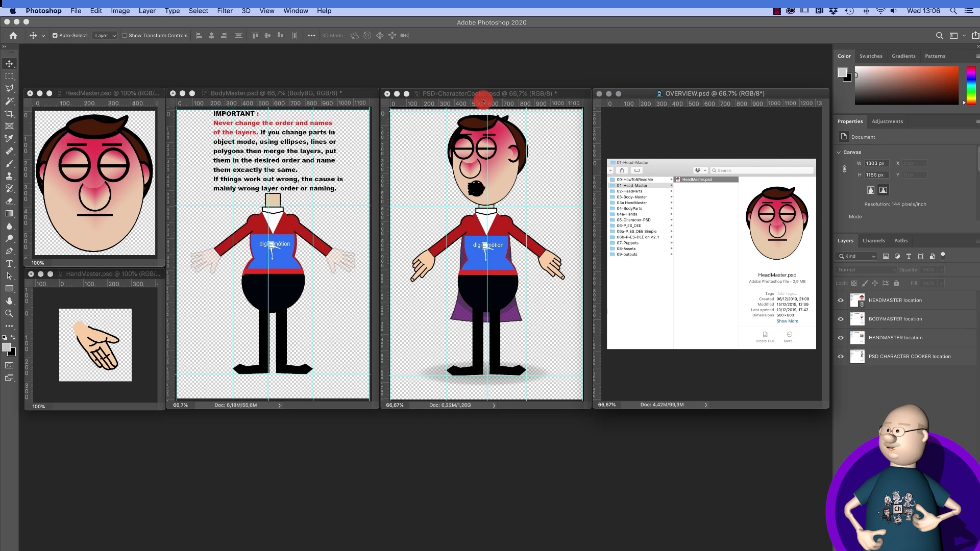980x551 pixels.
Task: Click the hue spectrum strip in Color panel
Action: point(971,86)
